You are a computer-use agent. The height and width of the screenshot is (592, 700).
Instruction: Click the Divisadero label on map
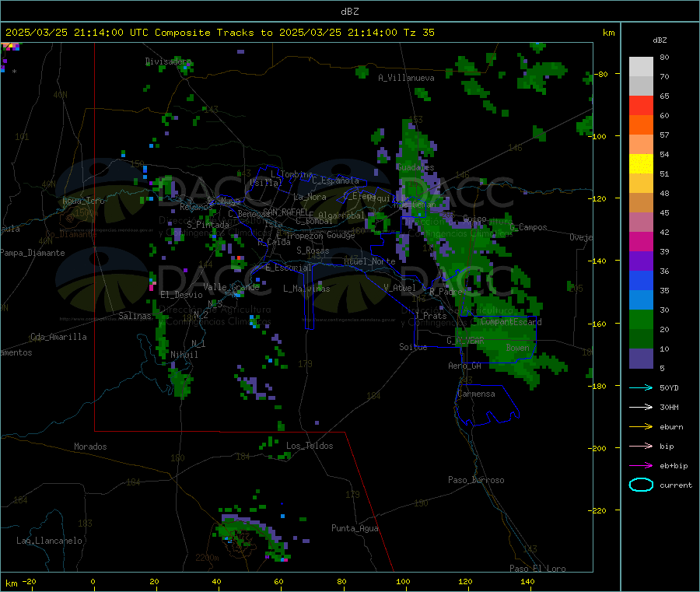(x=168, y=61)
